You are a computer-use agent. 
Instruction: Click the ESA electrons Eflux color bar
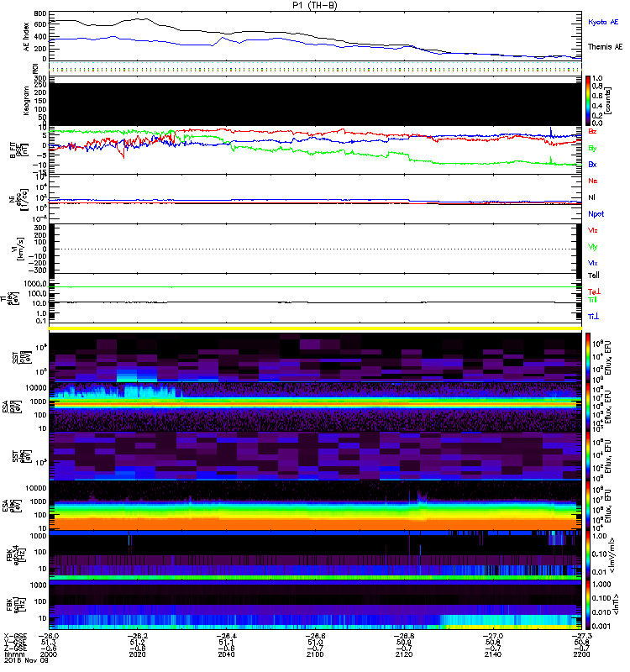tap(588, 506)
